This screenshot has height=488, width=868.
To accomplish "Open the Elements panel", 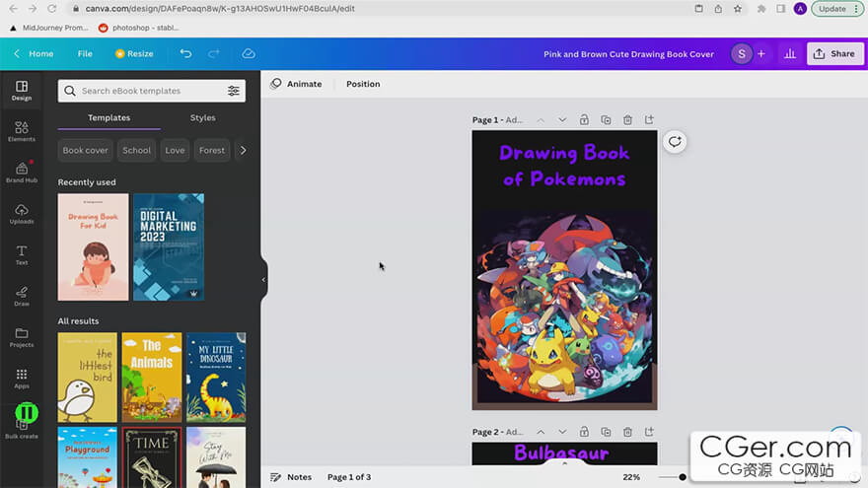I will 22,132.
